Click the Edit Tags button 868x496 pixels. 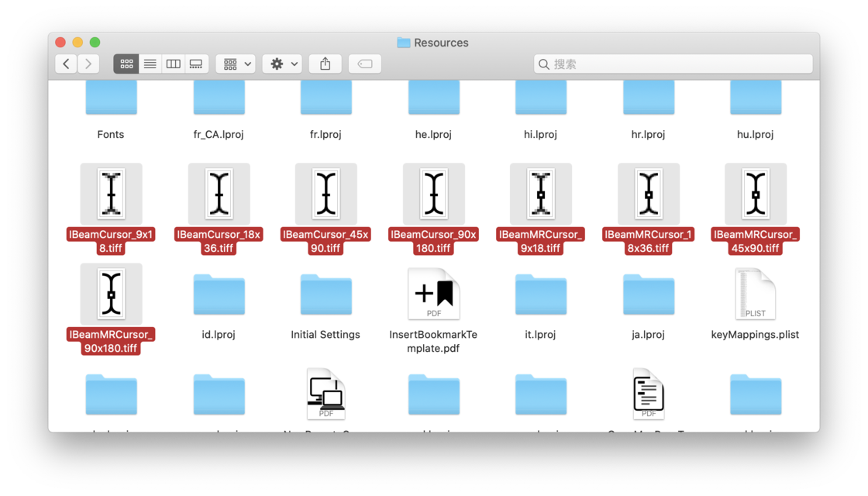pyautogui.click(x=365, y=64)
